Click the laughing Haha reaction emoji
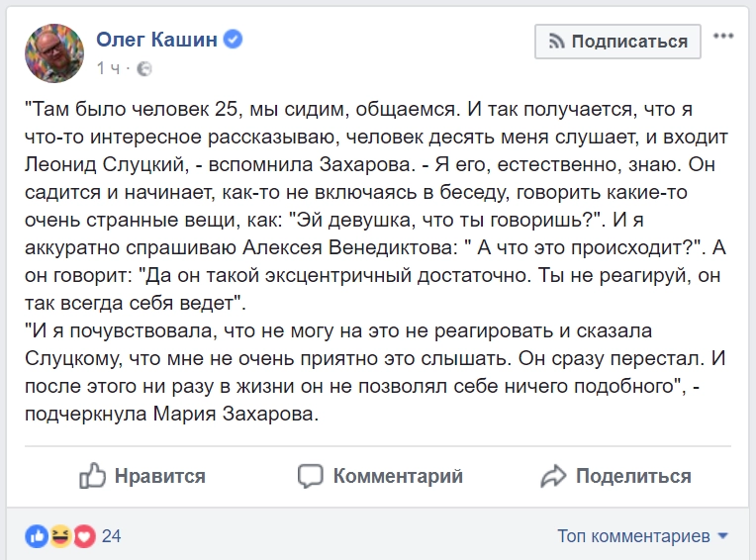This screenshot has height=560, width=756. pos(61,536)
